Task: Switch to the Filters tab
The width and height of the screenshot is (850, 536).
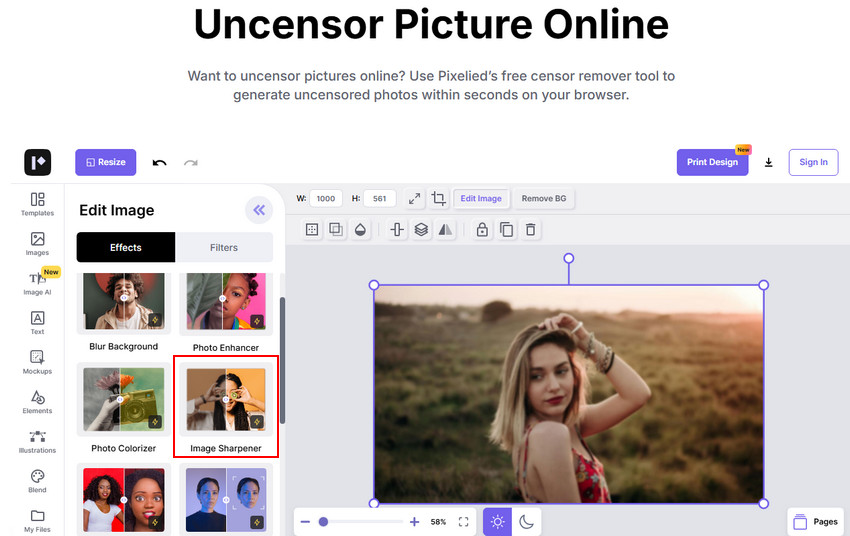Action: (x=224, y=247)
